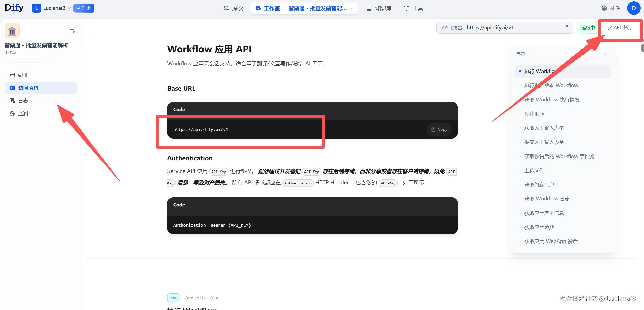The width and height of the screenshot is (644, 310).
Task: Click the Authentication heading
Action: tap(190, 158)
